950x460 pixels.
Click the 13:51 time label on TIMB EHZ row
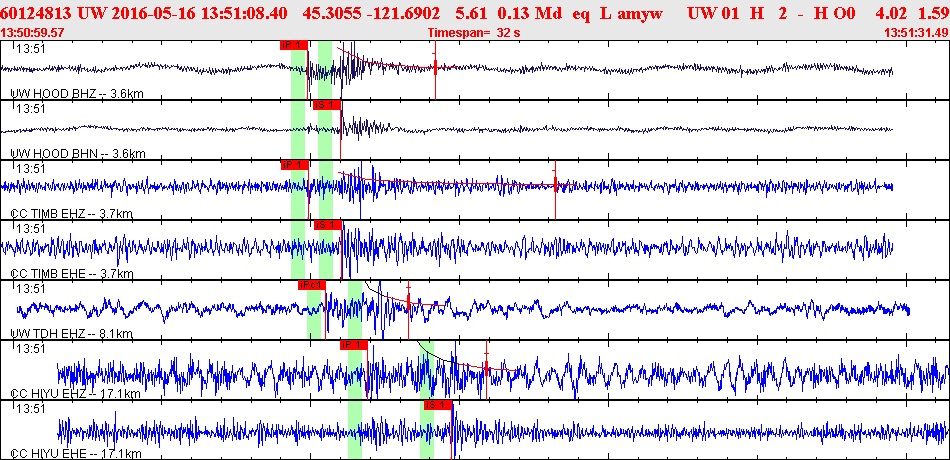click(31, 168)
